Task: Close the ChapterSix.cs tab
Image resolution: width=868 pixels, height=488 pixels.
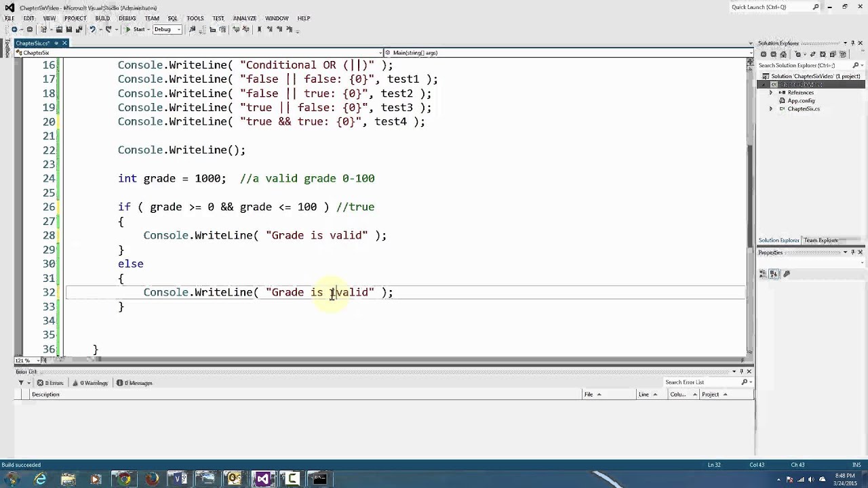Action: tap(64, 43)
